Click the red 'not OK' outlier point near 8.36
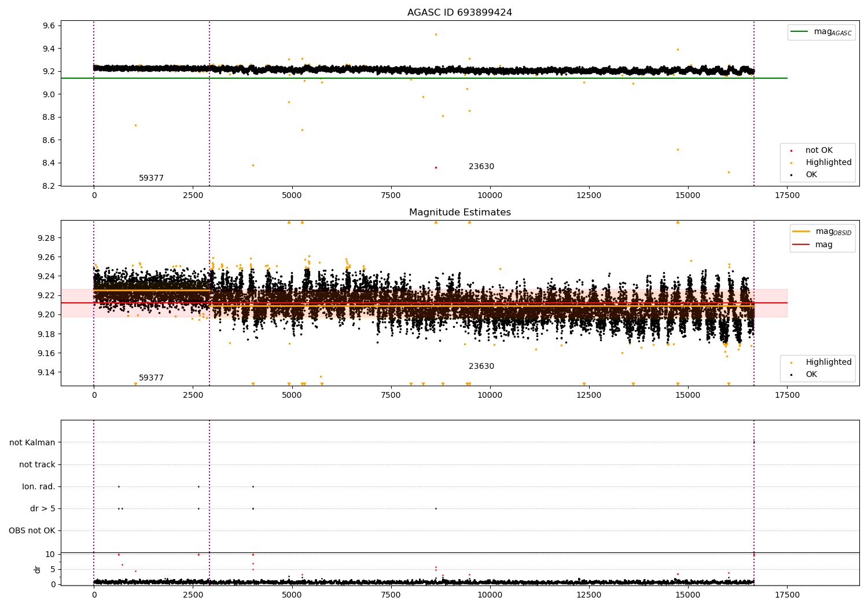Viewport: 868px width, 608px height. pos(436,167)
